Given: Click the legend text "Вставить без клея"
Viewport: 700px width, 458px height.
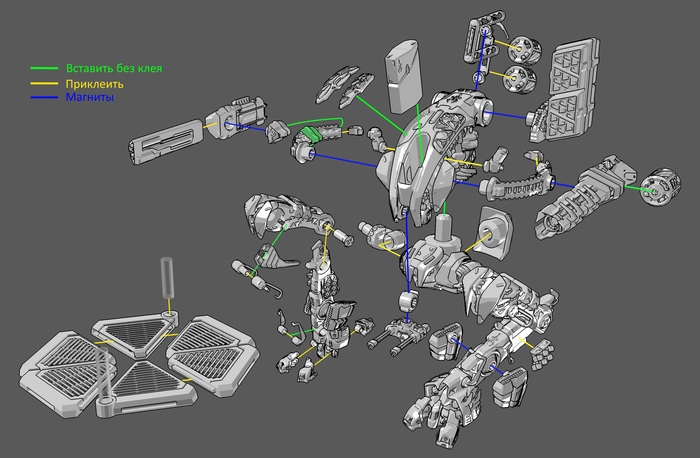Looking at the screenshot, I should coord(114,68).
